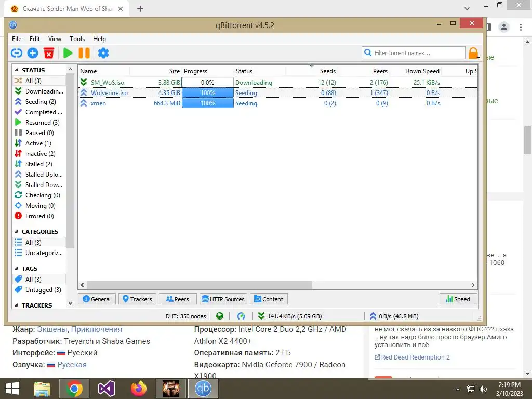Click the Filter torrent names field

coord(413,53)
